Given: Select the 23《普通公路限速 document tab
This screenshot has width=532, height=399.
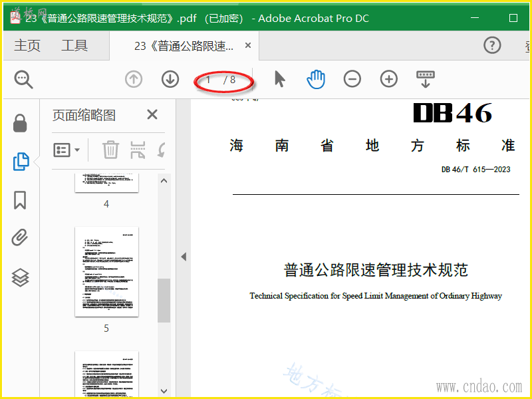Looking at the screenshot, I should 184,46.
